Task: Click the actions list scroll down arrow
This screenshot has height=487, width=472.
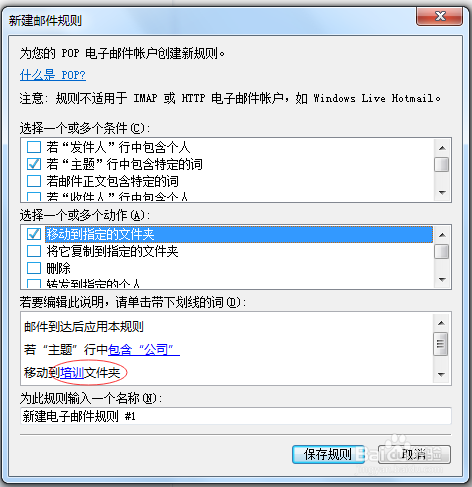Action: [442, 279]
